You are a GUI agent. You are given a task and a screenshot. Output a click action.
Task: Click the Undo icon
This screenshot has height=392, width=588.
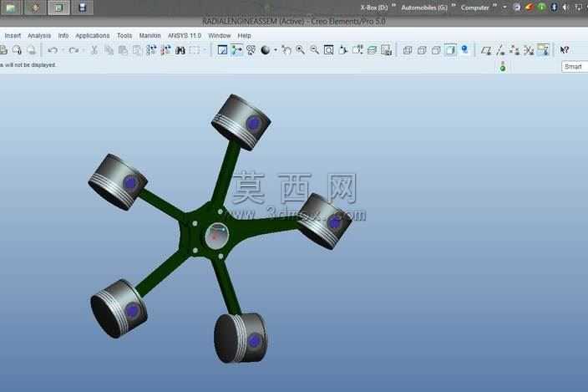(53, 50)
